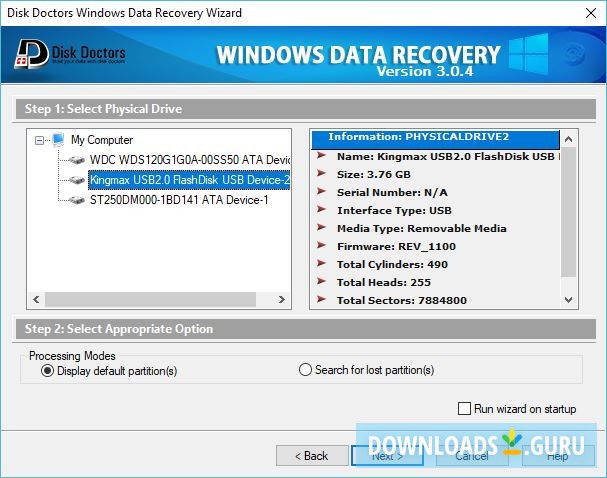Click the Cancel button
607x478 pixels.
472,456
